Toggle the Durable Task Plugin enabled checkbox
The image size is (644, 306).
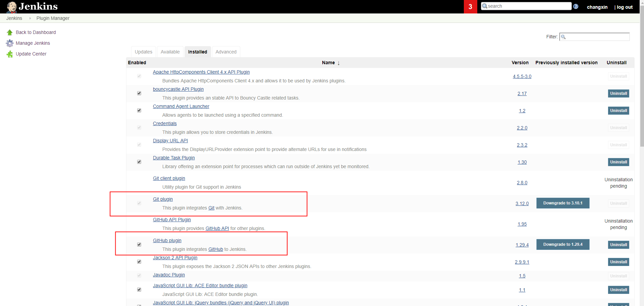click(x=139, y=162)
